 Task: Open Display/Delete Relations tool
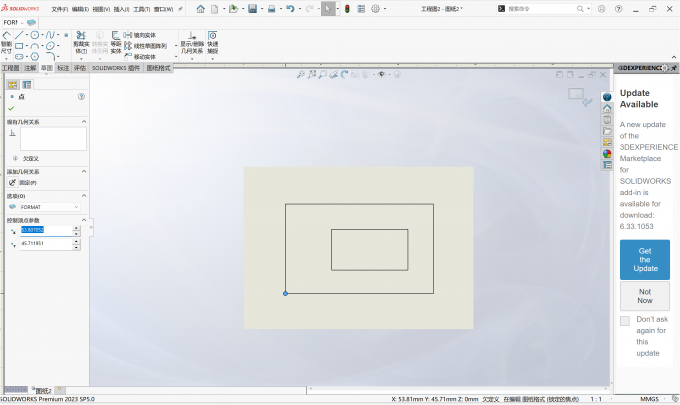click(192, 42)
